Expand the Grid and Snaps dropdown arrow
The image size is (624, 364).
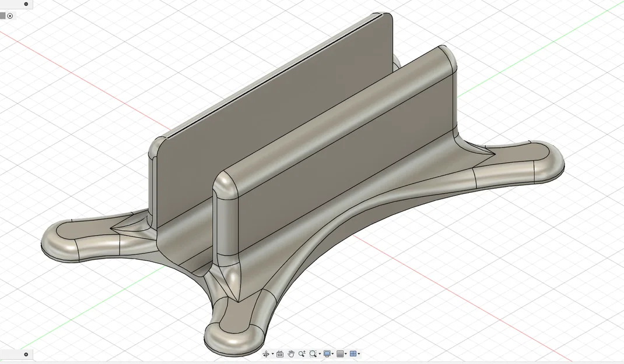point(346,354)
